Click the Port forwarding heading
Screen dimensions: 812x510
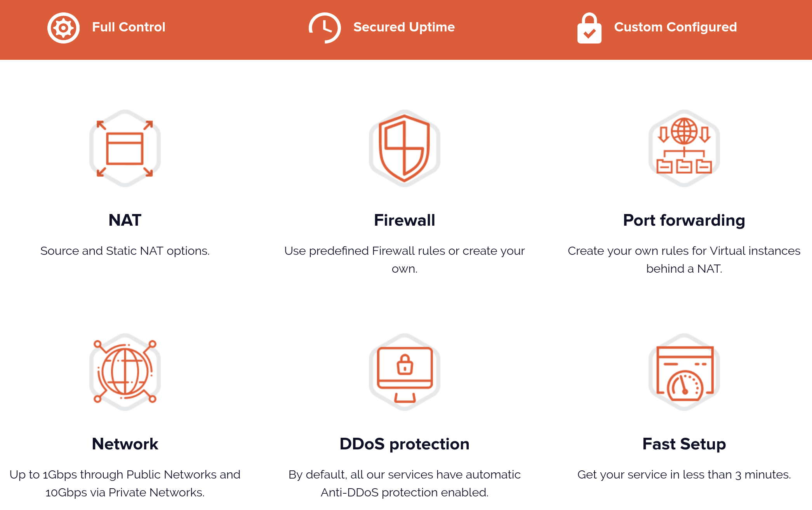[684, 220]
